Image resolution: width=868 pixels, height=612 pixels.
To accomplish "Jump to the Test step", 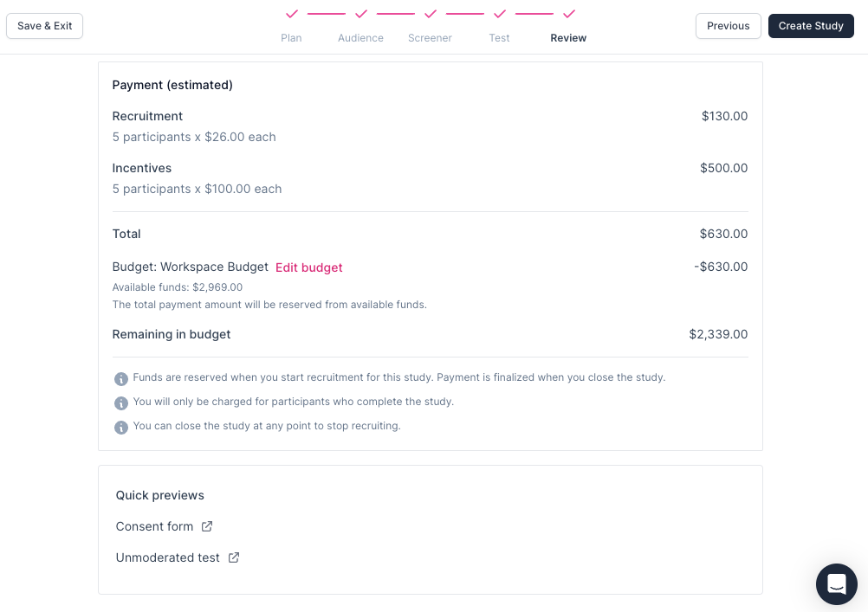I will [x=500, y=38].
